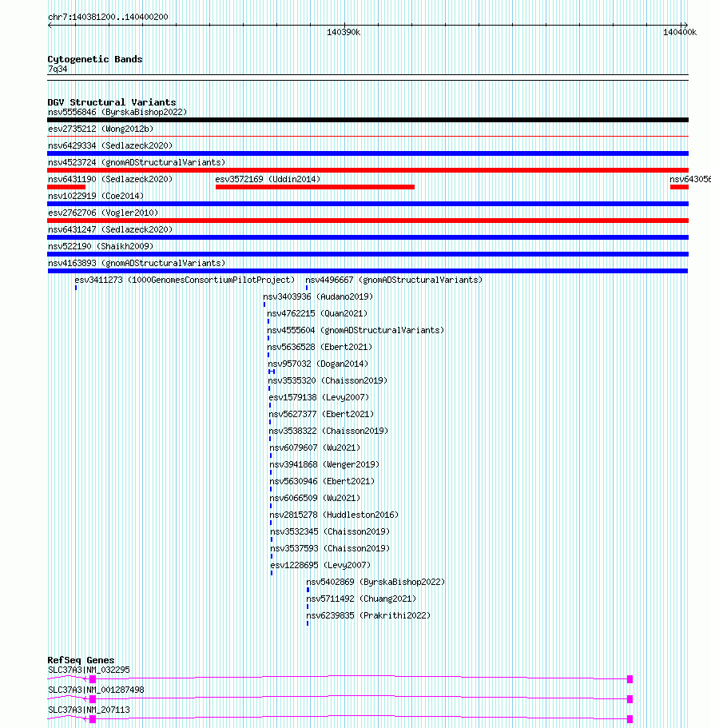The image size is (711, 728).
Task: Select the nsv522190 (Shaikh2009) label
Action: pos(101,246)
